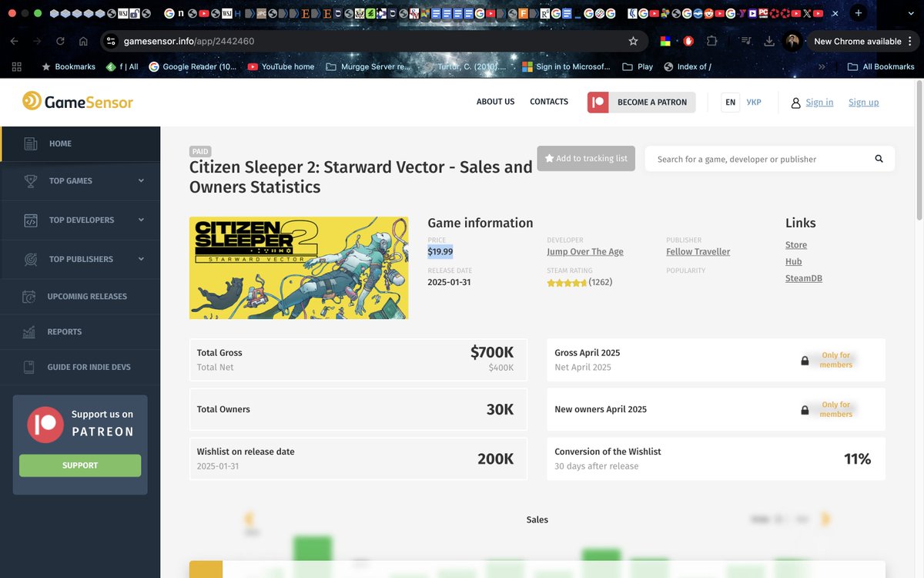Viewport: 924px width, 578px height.
Task: Click the red extension icon in toolbar
Action: [688, 41]
